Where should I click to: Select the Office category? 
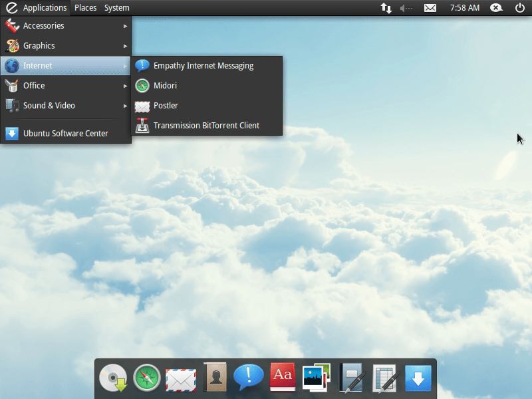pos(66,86)
